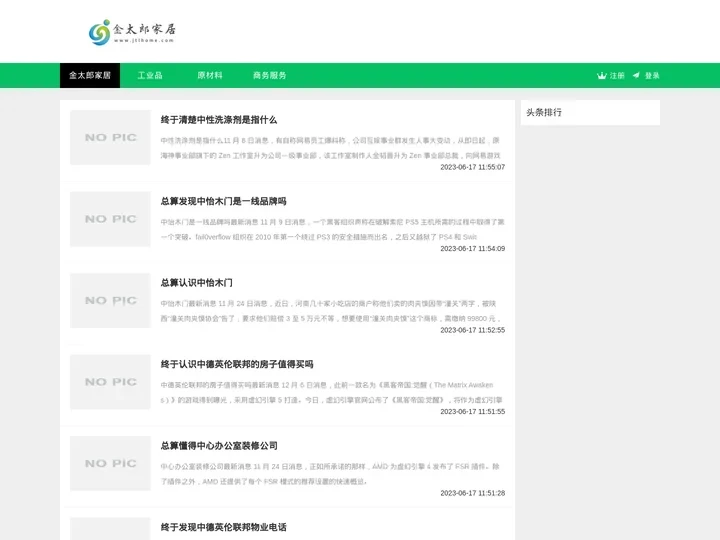Click NO PIC thumbnail of 房子值得买吗 article
The height and width of the screenshot is (540, 720).
pos(110,382)
